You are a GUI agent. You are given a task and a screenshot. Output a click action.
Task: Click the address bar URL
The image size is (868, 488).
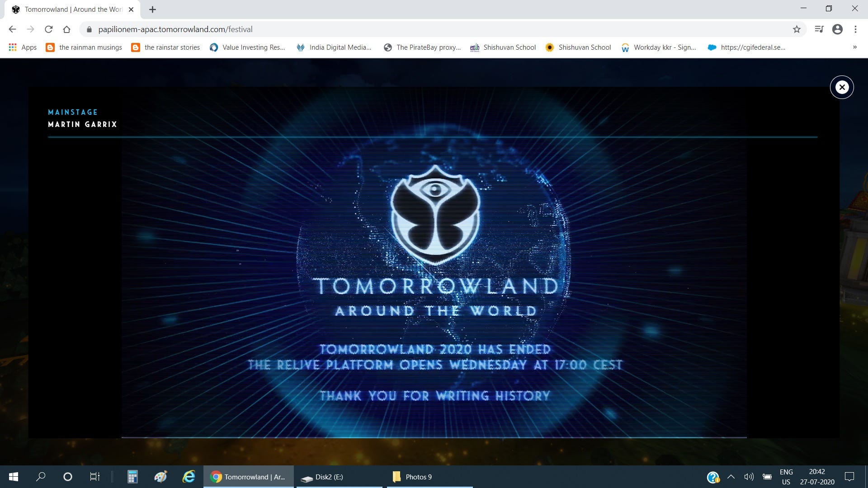[x=175, y=29]
